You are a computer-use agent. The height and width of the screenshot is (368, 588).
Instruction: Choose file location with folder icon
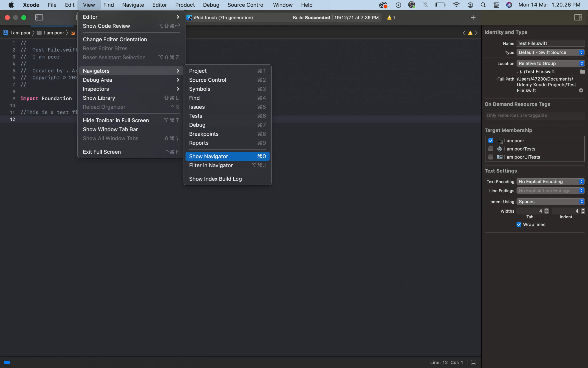pos(582,71)
